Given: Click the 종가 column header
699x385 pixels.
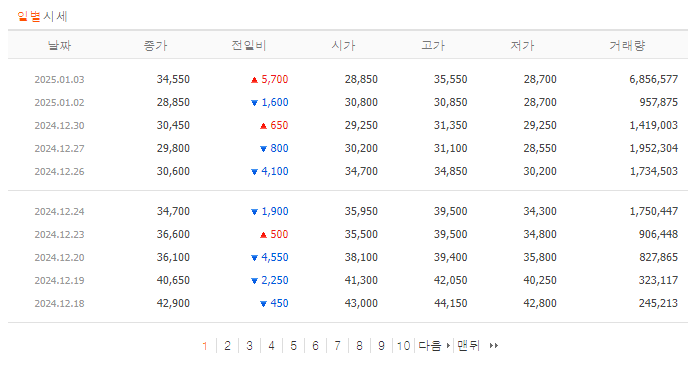Looking at the screenshot, I should coord(155,45).
